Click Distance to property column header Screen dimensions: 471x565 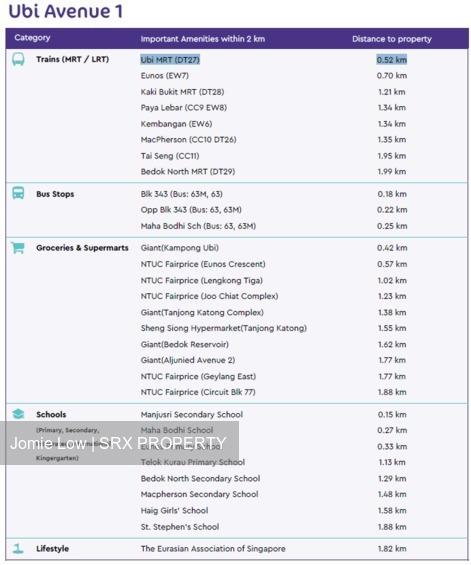(392, 39)
